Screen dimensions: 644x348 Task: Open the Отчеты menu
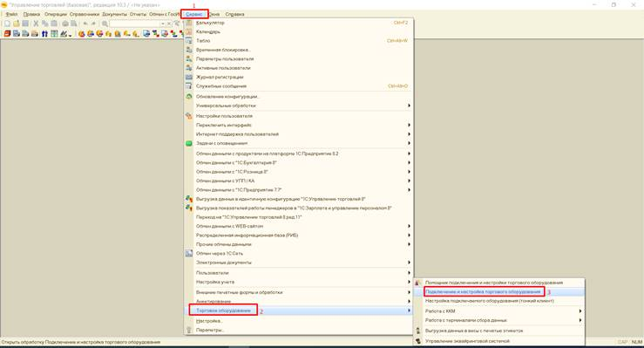pos(138,14)
